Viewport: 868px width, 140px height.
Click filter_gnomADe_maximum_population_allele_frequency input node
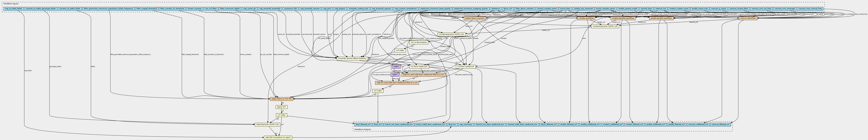point(109,8)
